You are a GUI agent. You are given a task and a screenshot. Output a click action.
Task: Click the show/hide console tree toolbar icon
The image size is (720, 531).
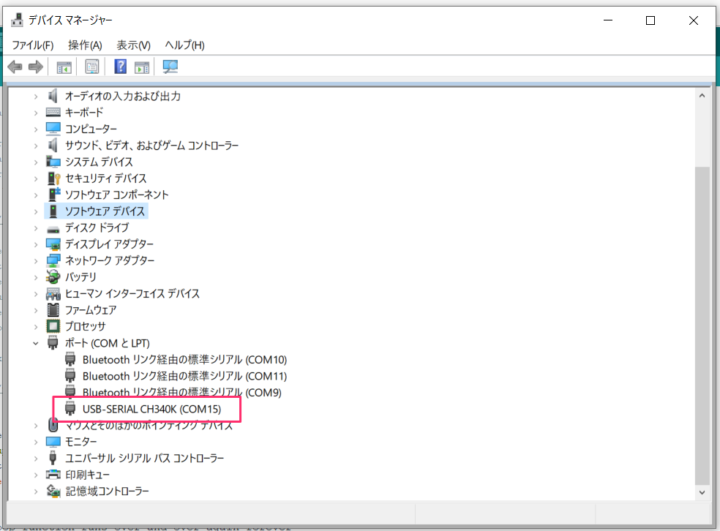tap(64, 67)
